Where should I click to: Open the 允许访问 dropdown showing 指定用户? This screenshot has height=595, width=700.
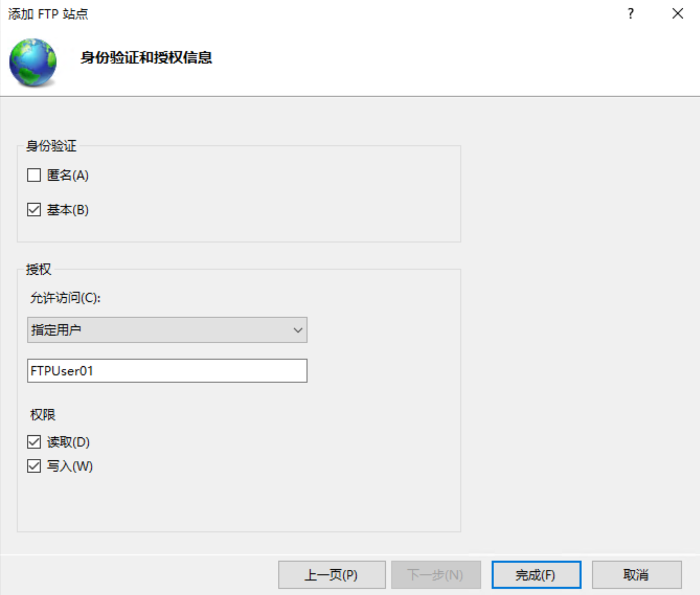[x=167, y=330]
